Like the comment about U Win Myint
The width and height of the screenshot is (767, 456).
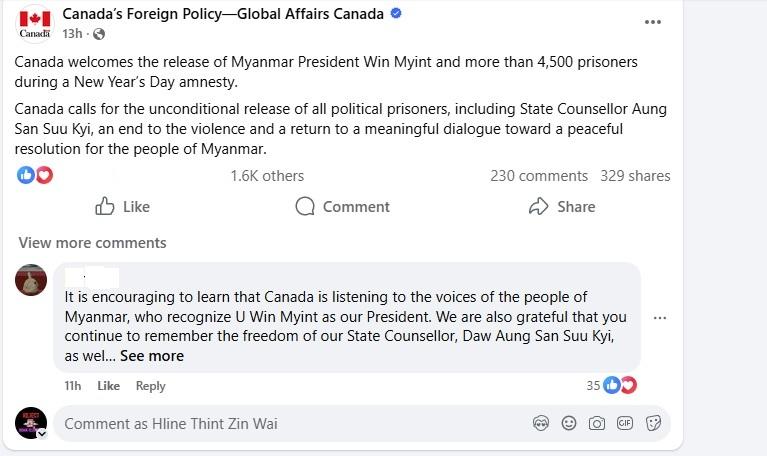tap(108, 386)
